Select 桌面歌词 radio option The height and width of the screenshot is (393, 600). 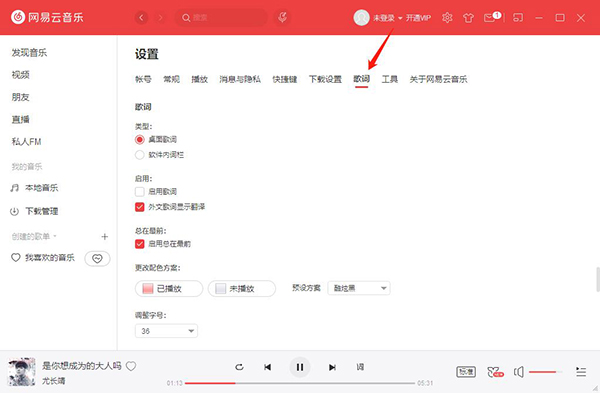point(140,140)
